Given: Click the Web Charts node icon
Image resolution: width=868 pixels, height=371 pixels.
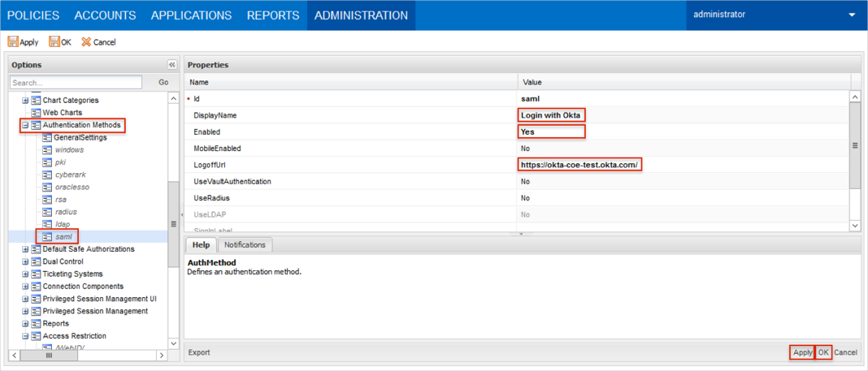Looking at the screenshot, I should pos(37,113).
